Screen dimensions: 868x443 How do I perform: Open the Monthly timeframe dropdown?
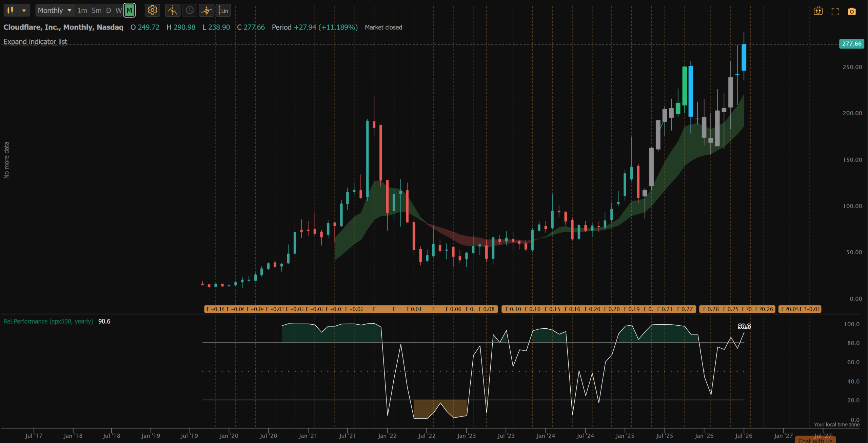(55, 11)
